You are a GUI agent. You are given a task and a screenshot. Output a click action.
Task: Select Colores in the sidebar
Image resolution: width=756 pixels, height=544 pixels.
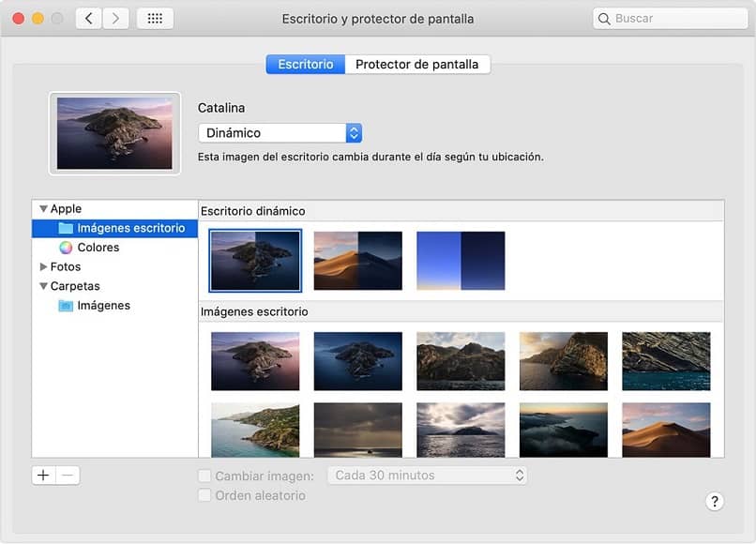point(98,248)
